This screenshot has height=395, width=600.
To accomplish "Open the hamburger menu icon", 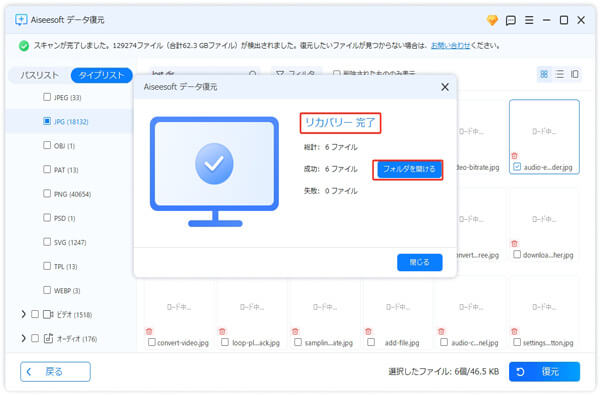I will pyautogui.click(x=529, y=20).
